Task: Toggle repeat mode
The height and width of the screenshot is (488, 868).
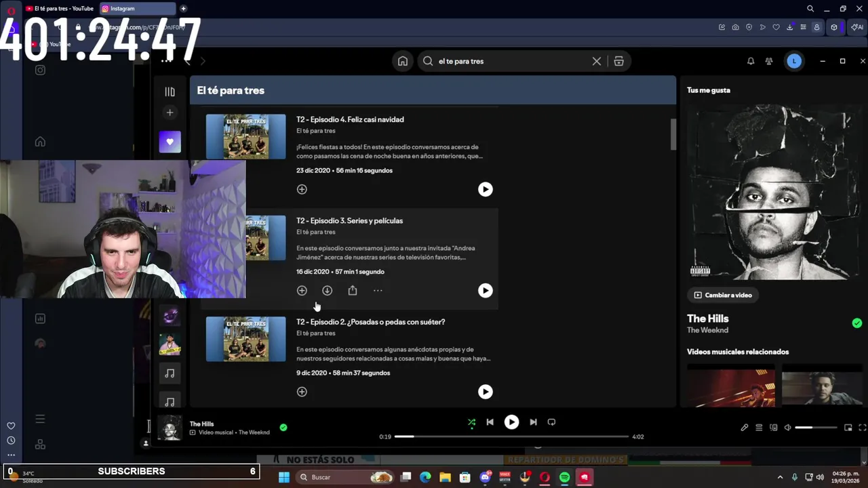Action: pos(551,422)
